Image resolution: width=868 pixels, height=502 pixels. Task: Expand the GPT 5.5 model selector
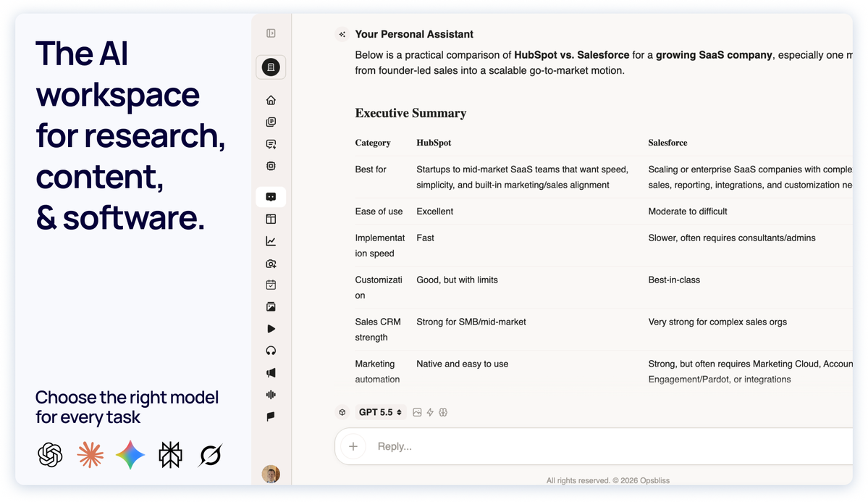click(x=380, y=412)
